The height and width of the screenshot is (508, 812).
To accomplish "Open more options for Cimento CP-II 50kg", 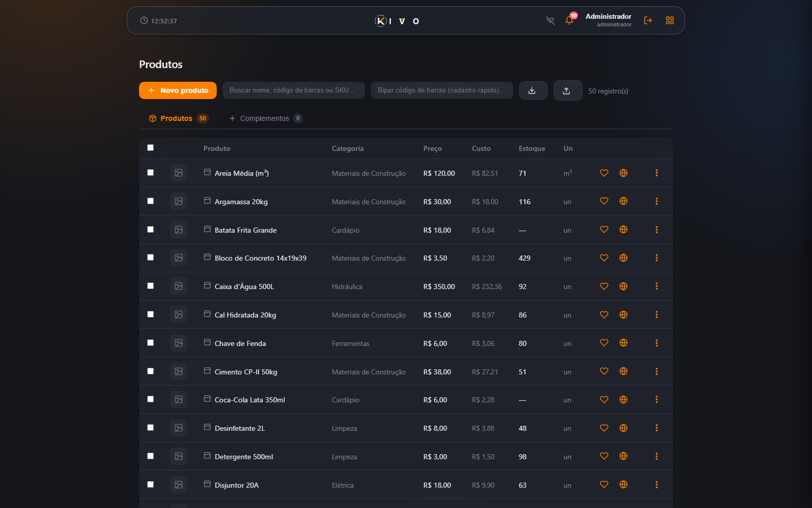I will pos(656,371).
